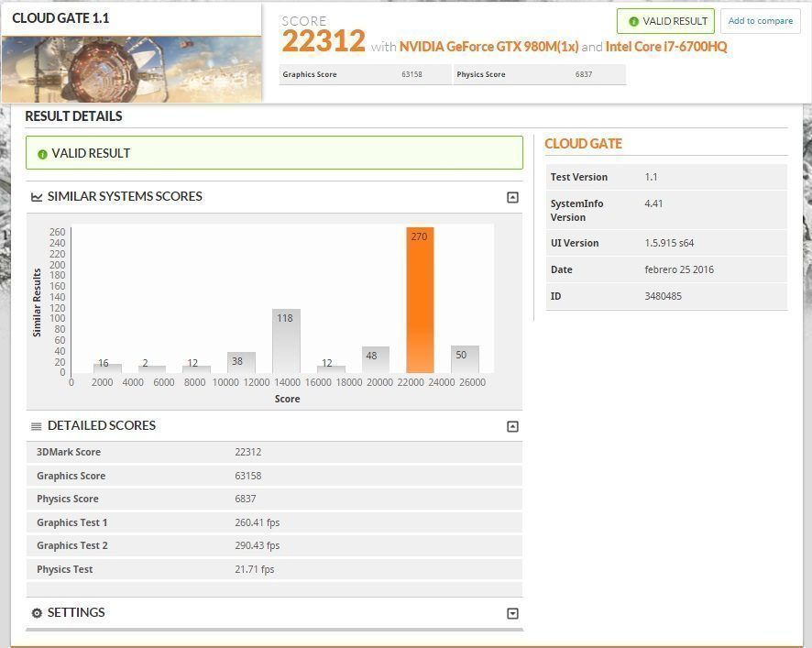This screenshot has height=648, width=812.
Task: Select the histogram bar labeled 48
Action: coord(375,359)
